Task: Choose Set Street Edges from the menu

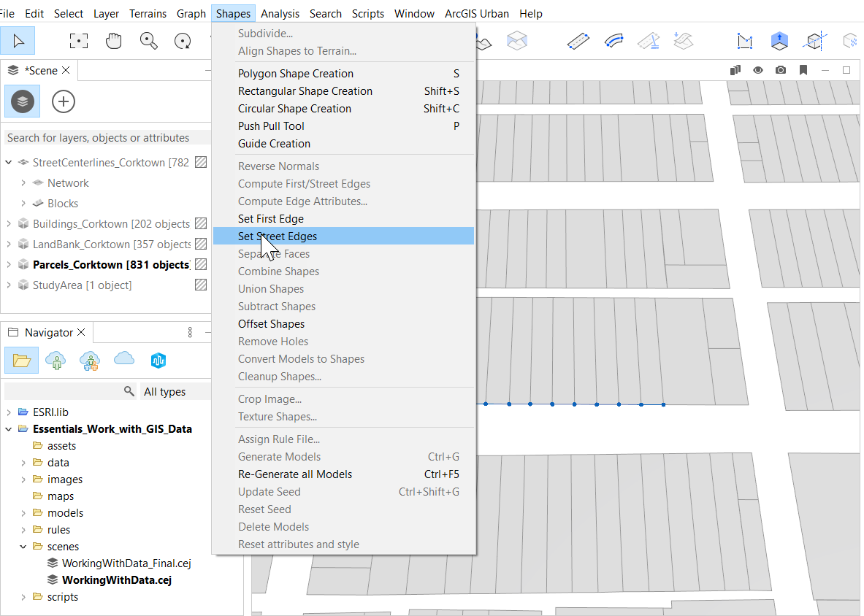Action: coord(277,236)
